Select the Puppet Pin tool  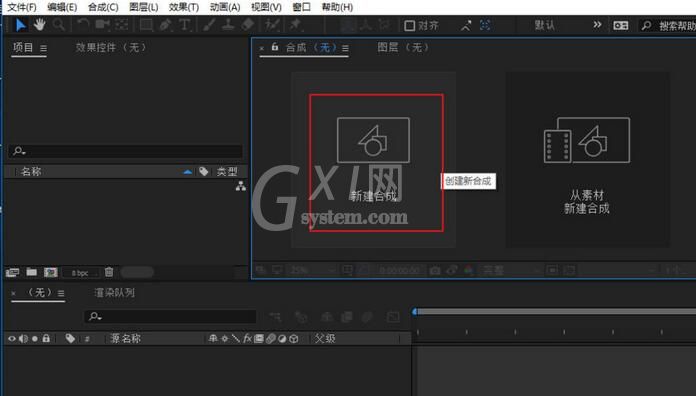[x=295, y=25]
